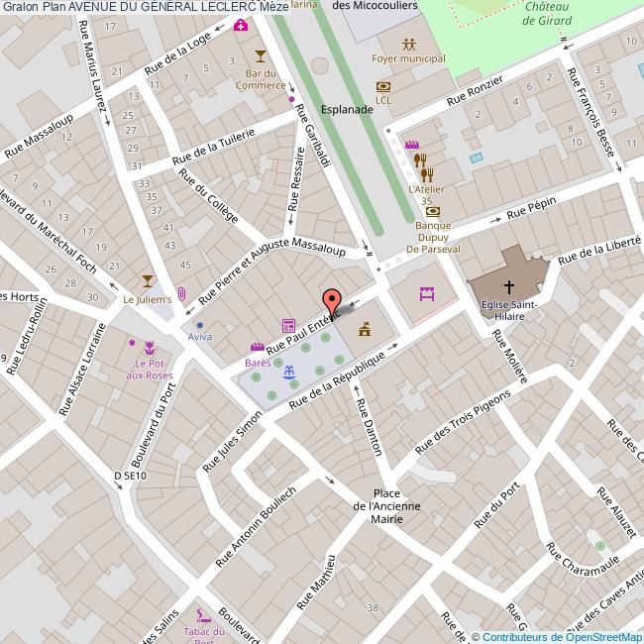
Task: Select the Le Pot aux Roses florist icon
Action: point(151,346)
